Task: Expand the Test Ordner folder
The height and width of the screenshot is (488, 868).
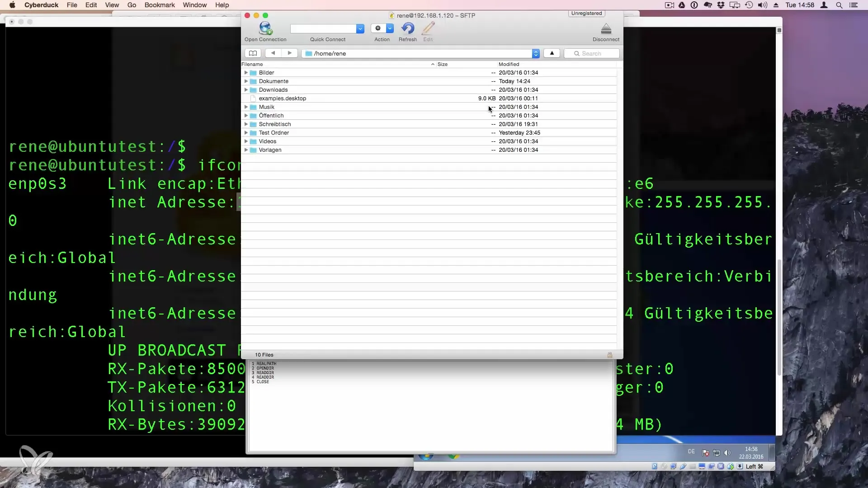Action: (246, 133)
